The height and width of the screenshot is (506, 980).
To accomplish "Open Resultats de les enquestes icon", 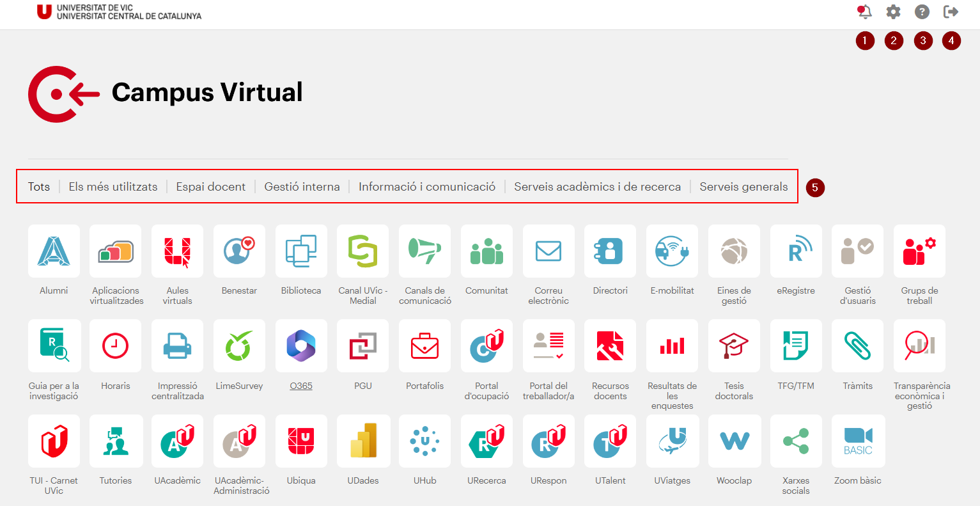I will click(672, 346).
